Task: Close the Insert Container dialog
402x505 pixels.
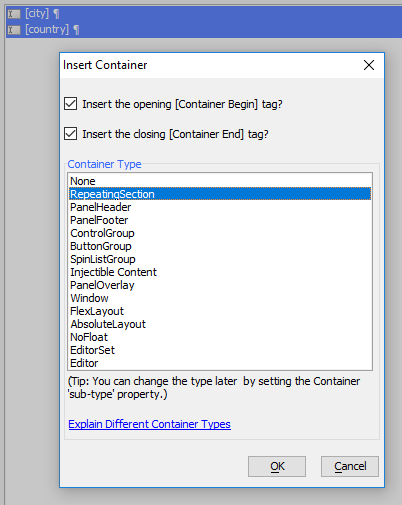Action: (369, 65)
